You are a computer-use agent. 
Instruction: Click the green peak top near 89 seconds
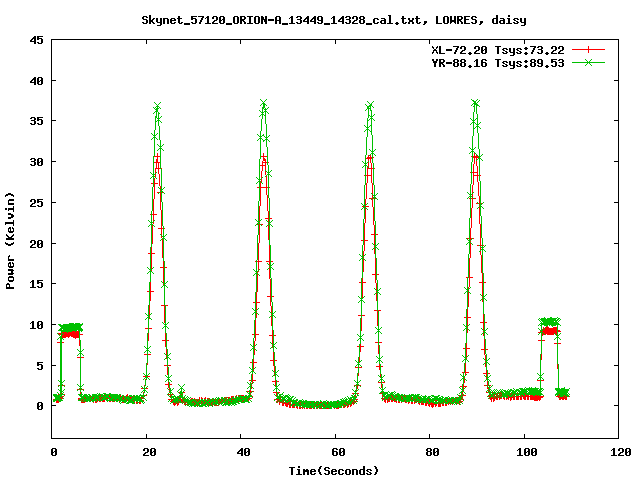[475, 103]
